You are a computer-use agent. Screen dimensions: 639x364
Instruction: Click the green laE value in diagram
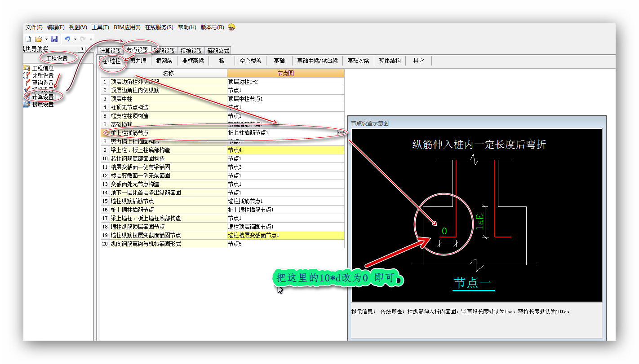coord(480,223)
